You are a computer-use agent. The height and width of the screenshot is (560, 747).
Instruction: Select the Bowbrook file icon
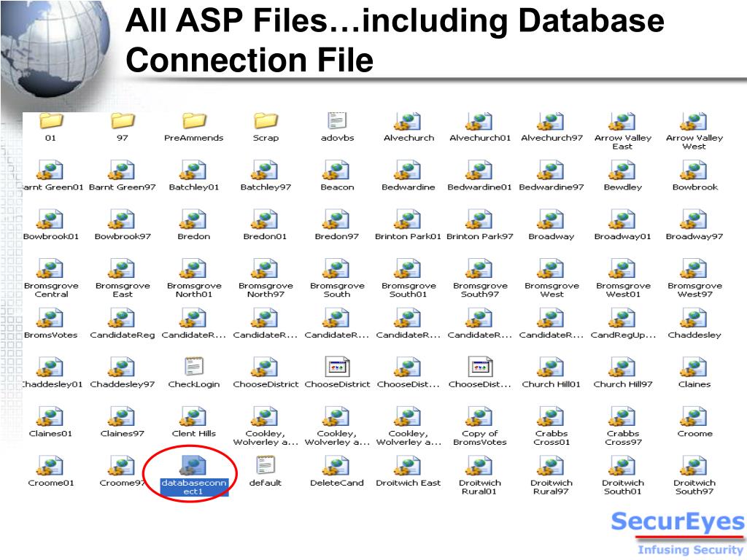coord(694,171)
